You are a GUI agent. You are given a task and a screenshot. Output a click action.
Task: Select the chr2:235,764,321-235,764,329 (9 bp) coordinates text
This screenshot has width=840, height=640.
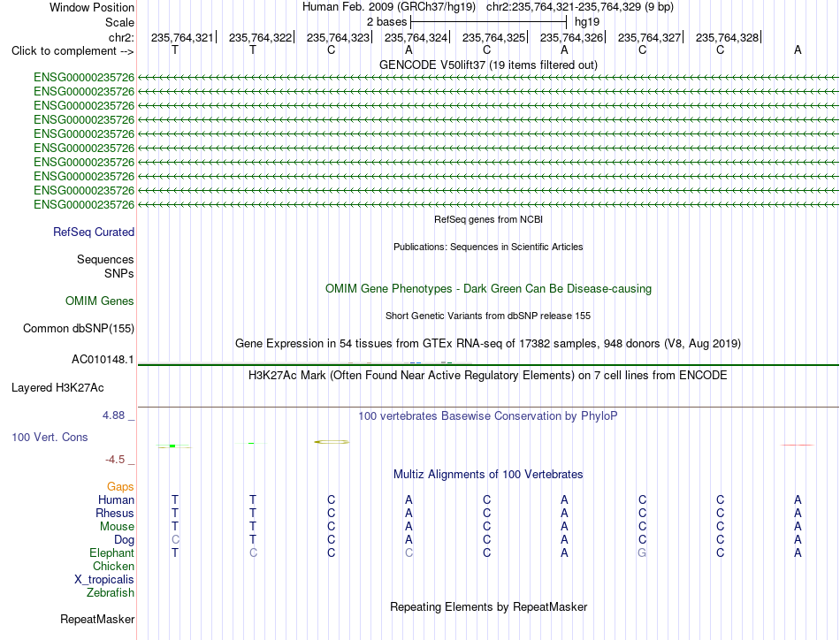click(x=580, y=7)
